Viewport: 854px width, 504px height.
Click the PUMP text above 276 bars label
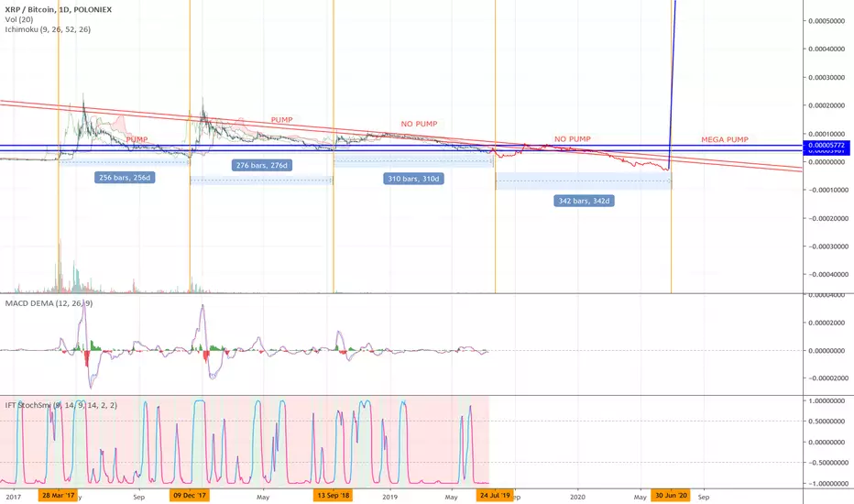[281, 119]
